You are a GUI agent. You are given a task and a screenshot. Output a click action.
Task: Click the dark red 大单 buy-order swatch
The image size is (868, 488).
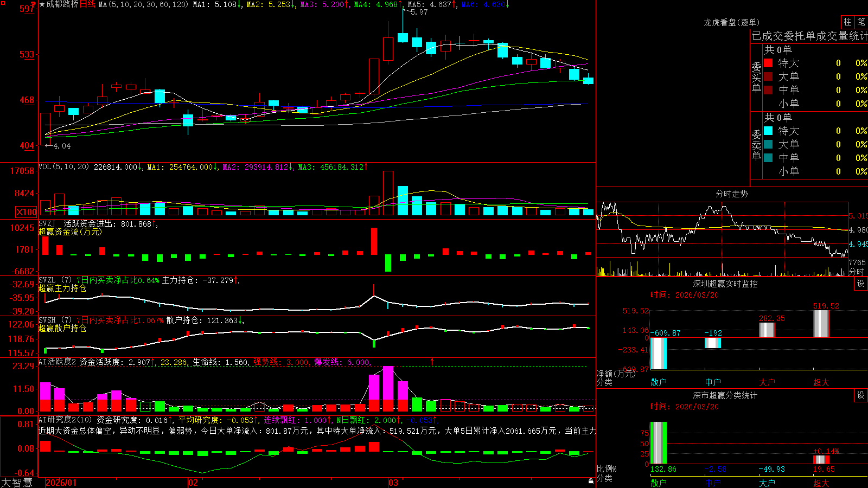pyautogui.click(x=768, y=76)
